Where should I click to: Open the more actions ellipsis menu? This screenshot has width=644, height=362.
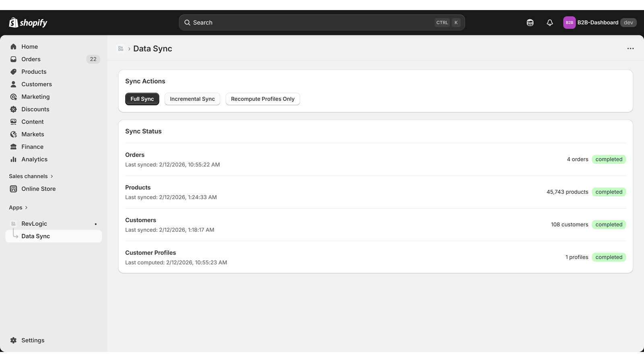pyautogui.click(x=630, y=48)
